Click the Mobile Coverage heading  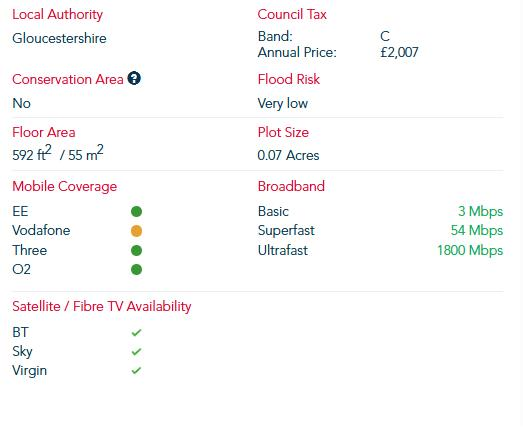point(64,186)
